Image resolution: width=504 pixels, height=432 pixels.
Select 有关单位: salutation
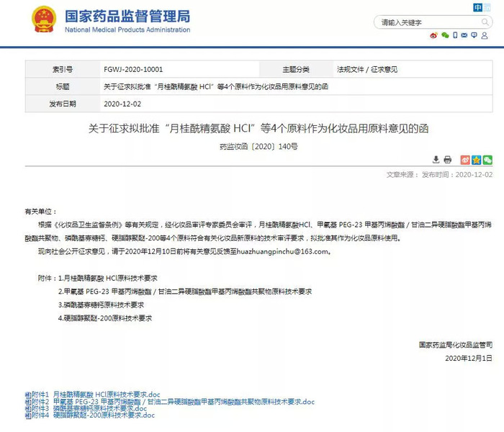click(x=41, y=212)
